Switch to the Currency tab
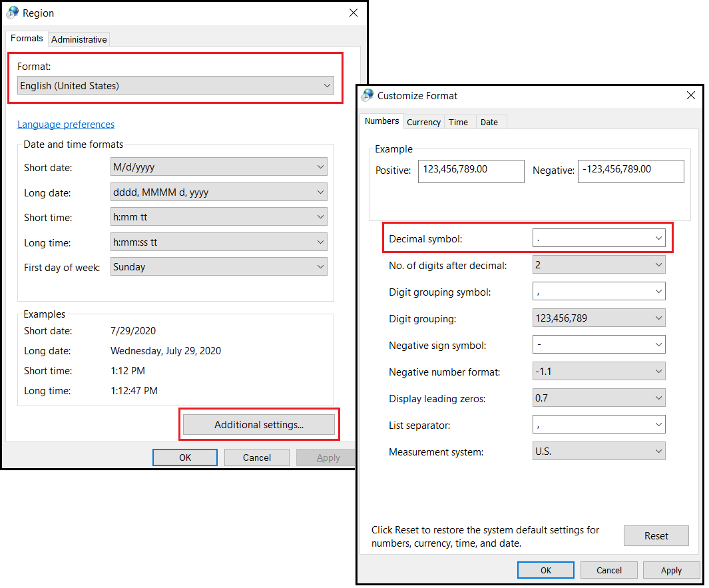The width and height of the screenshot is (709, 588). pos(423,122)
